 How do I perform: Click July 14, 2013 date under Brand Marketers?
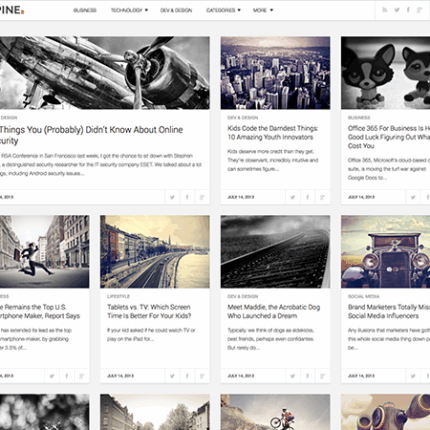pyautogui.click(x=361, y=376)
